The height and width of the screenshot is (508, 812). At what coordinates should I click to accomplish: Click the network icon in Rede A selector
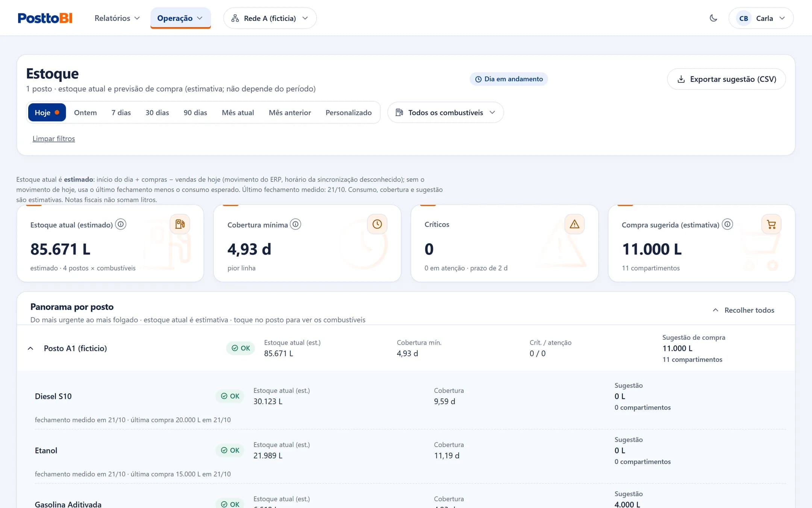[235, 18]
